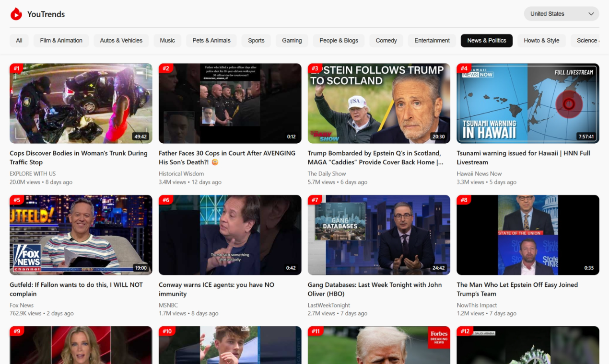Open title Tsunami warning issued for Hawaii
Screen dimensions: 609x364
(x=524, y=158)
